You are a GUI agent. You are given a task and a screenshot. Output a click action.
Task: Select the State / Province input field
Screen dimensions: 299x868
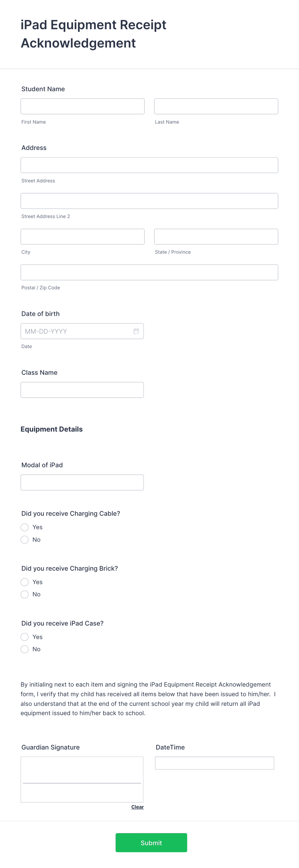click(x=216, y=237)
